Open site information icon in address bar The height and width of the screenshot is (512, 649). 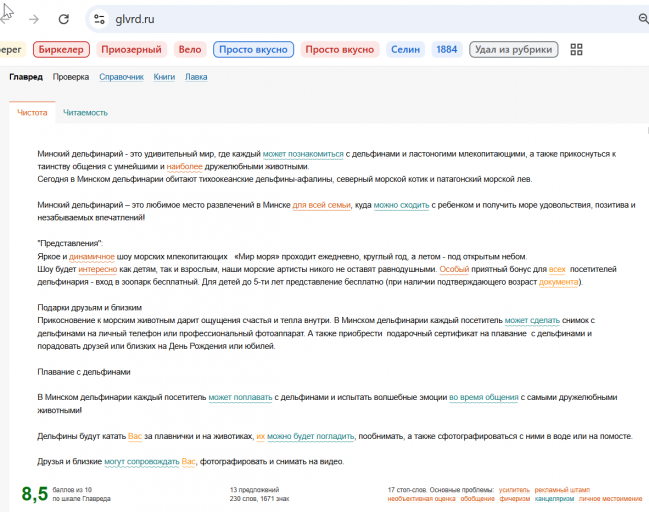99,19
